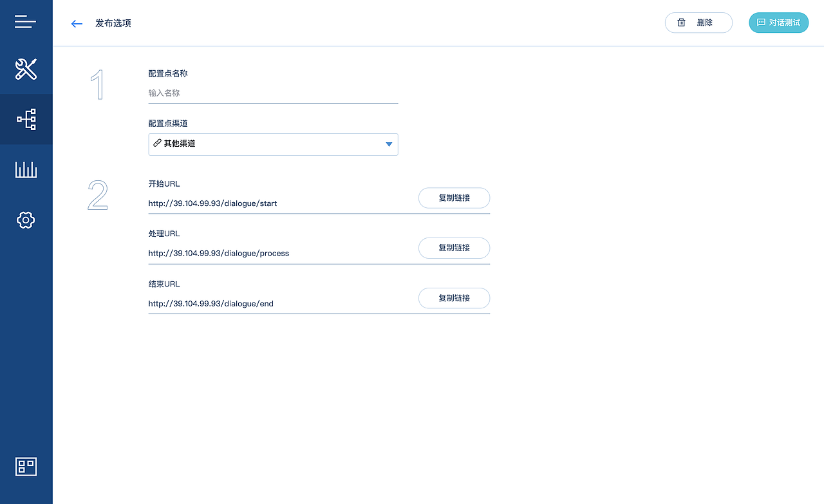Click the trash can icon
Viewport: 824px width, 504px height.
(681, 23)
